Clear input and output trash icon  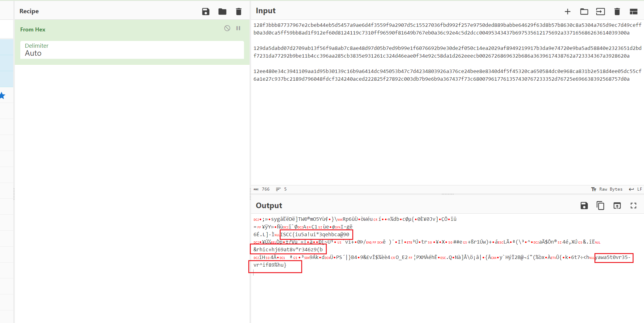click(x=617, y=11)
